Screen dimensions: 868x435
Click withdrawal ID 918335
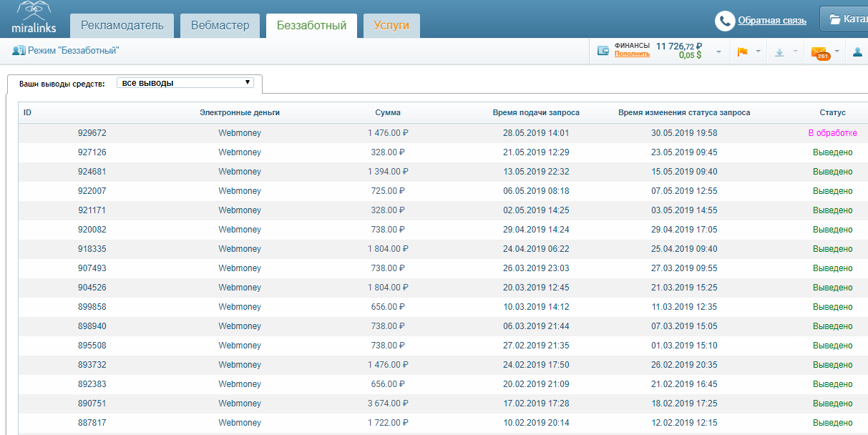(92, 249)
